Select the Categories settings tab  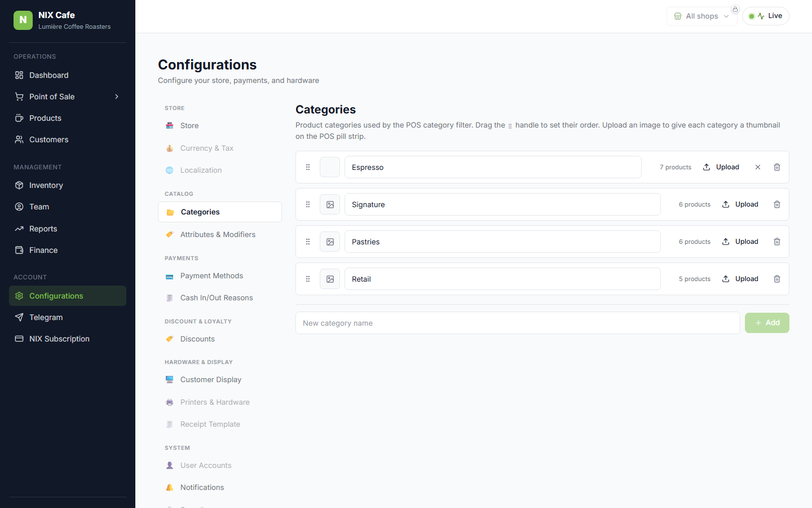tap(220, 212)
